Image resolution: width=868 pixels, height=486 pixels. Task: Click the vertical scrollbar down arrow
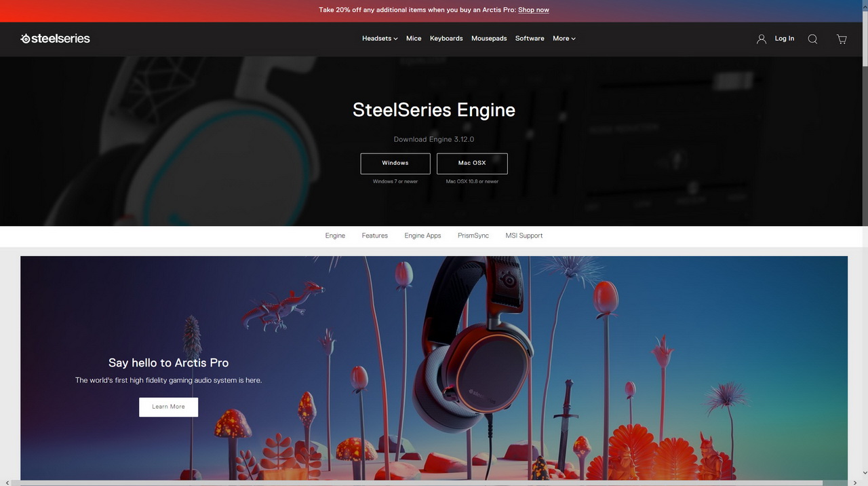(865, 473)
